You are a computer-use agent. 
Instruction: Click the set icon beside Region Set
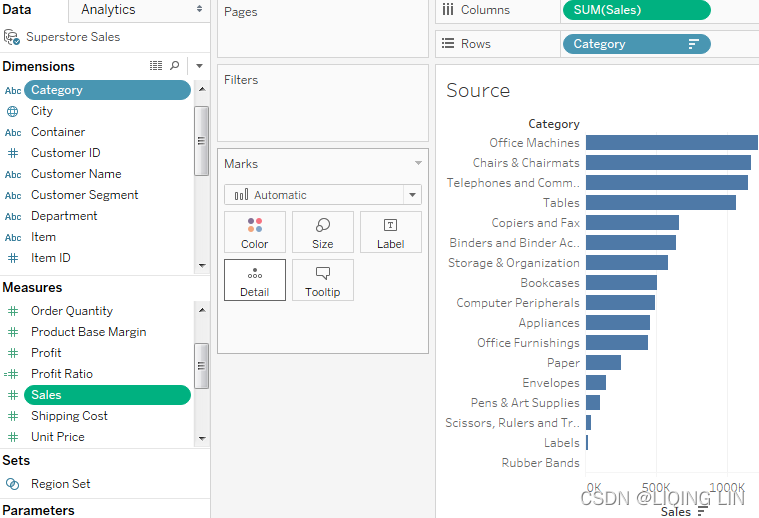(x=13, y=484)
